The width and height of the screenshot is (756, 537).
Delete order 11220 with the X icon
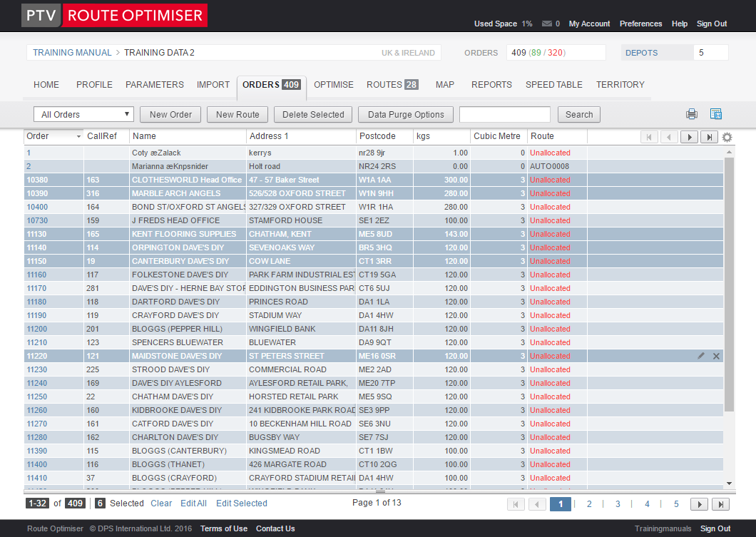point(717,357)
